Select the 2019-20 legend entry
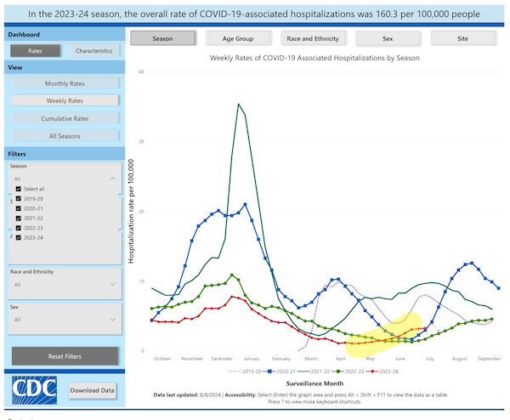Viewport: 510px width, 420px height. [x=246, y=372]
